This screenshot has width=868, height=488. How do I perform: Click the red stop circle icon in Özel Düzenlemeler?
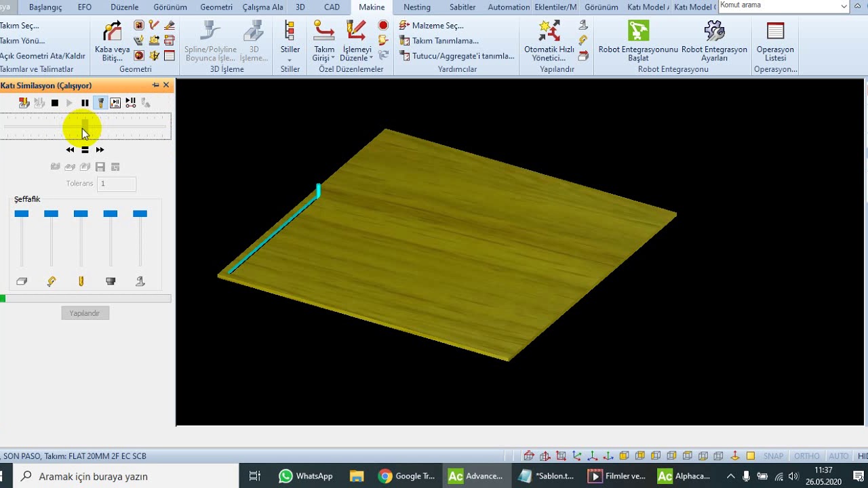pyautogui.click(x=383, y=26)
